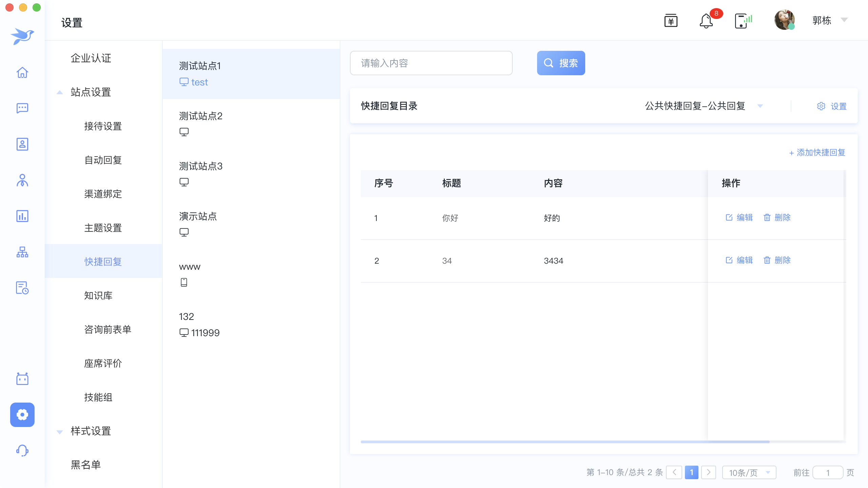This screenshot has height=488, width=868.
Task: Click the 搜索 button
Action: point(561,63)
